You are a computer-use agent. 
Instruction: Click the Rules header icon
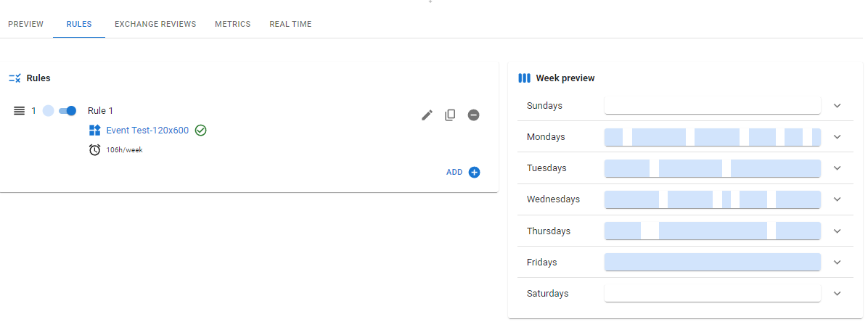(x=15, y=78)
